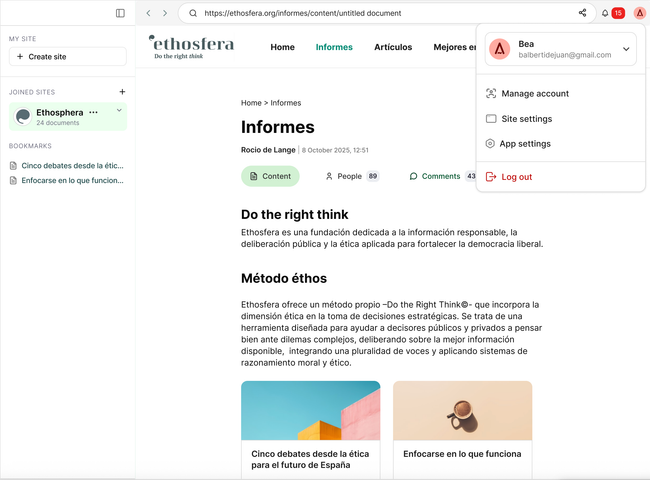Click the Ethosfera logo
Screen dimensions: 650x480
191,47
